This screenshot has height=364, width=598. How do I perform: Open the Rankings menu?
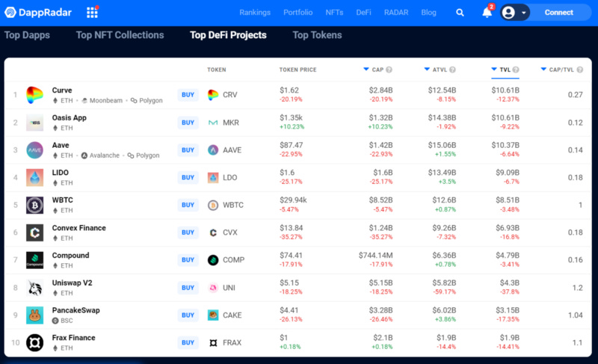tap(255, 13)
